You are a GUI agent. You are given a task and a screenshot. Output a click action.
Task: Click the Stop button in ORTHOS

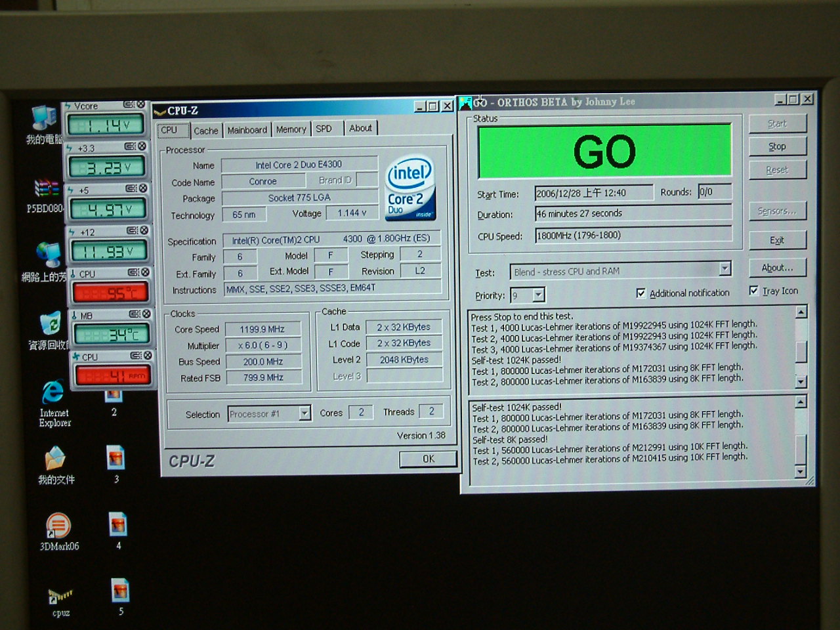(777, 146)
